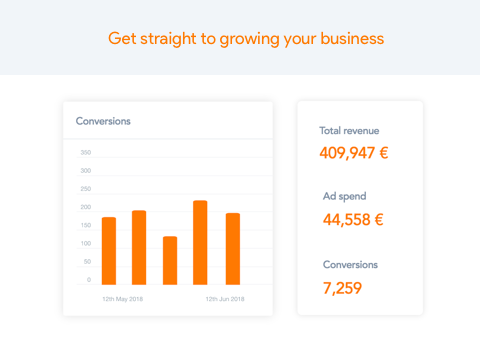
Task: Select the last orange bar in the chart
Action: [x=233, y=249]
